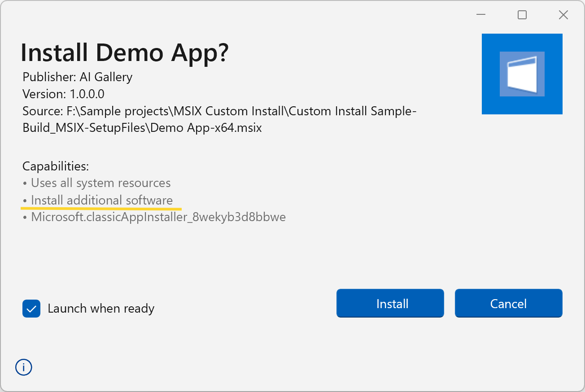Click the Capabilities: label
Image resolution: width=585 pixels, height=392 pixels.
click(56, 166)
